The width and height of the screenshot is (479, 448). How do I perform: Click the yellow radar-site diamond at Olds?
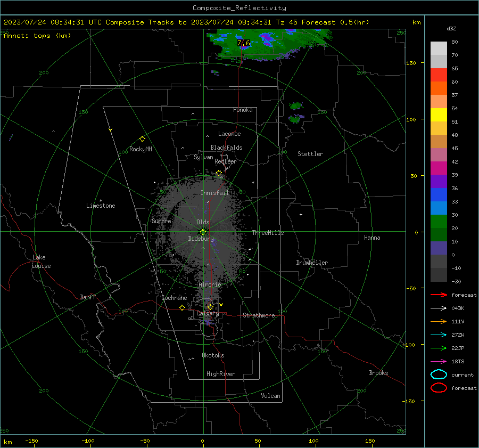coord(203,232)
